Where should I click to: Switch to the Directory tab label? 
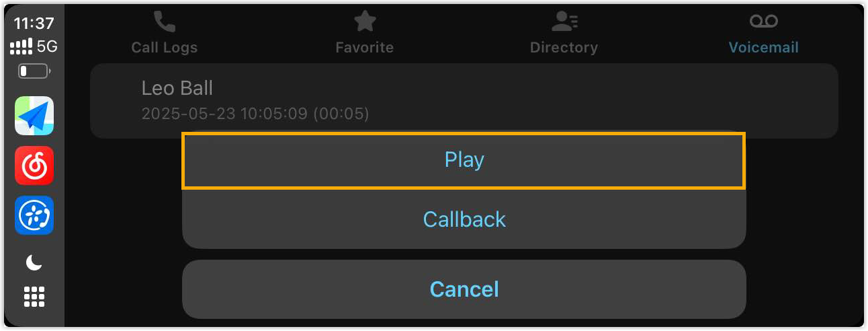tap(563, 48)
